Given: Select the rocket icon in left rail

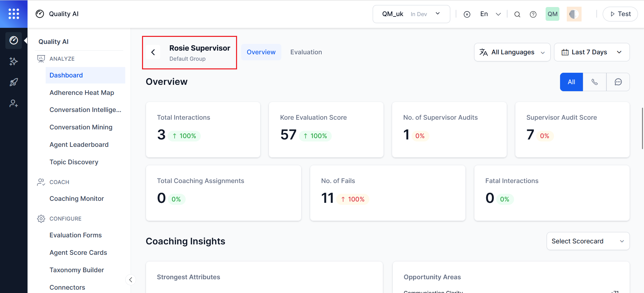Looking at the screenshot, I should click(x=13, y=82).
